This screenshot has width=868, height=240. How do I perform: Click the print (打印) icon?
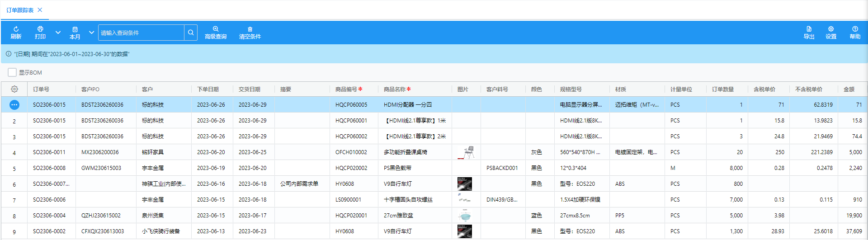40,29
